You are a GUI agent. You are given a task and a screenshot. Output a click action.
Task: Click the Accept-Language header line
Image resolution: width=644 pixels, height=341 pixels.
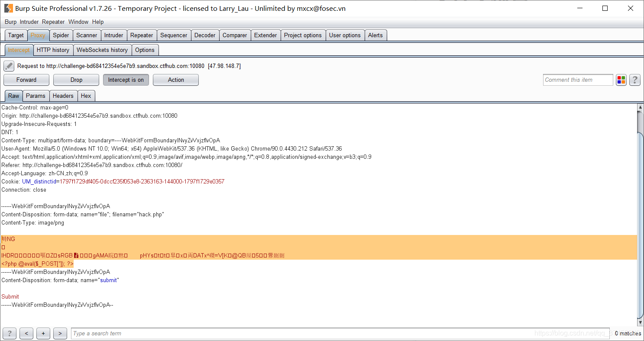(x=45, y=173)
